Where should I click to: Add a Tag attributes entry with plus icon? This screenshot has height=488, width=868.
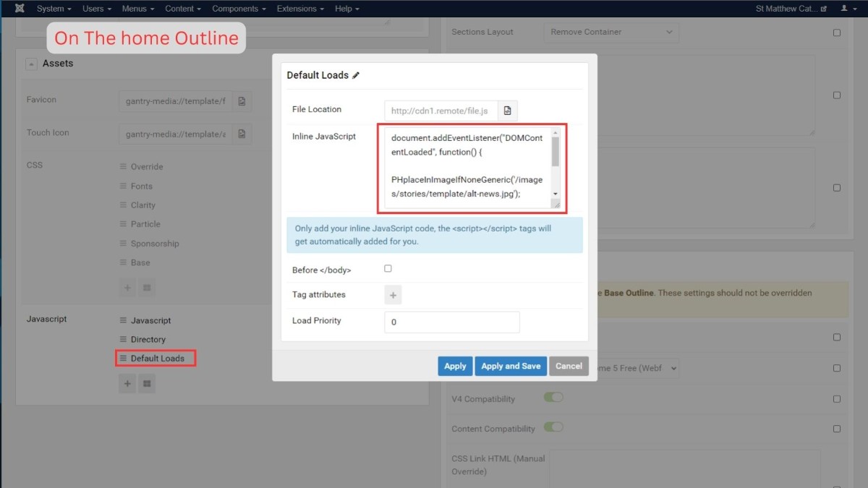click(393, 295)
